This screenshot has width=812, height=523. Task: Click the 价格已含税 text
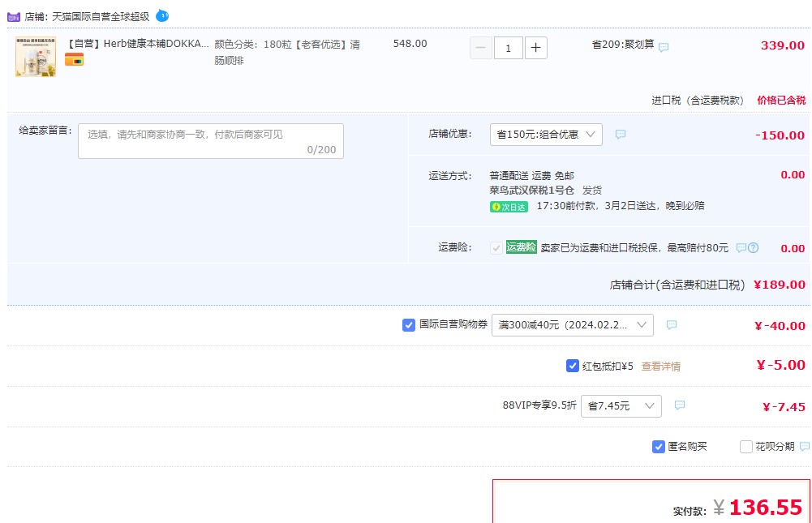(x=781, y=101)
